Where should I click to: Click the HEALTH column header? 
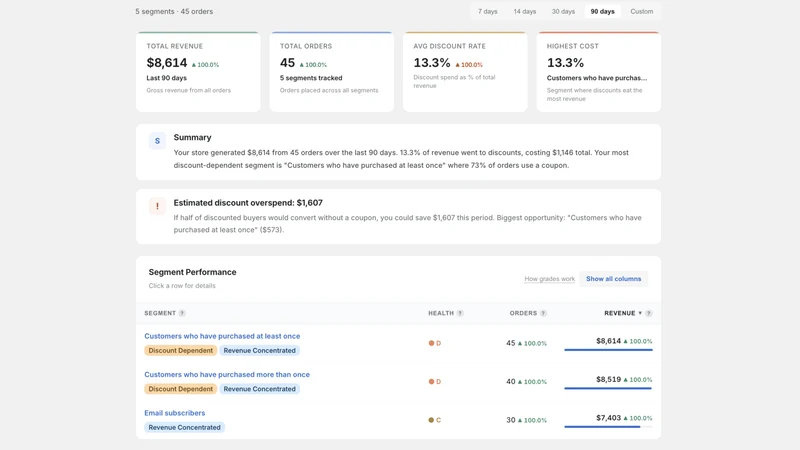coord(441,313)
